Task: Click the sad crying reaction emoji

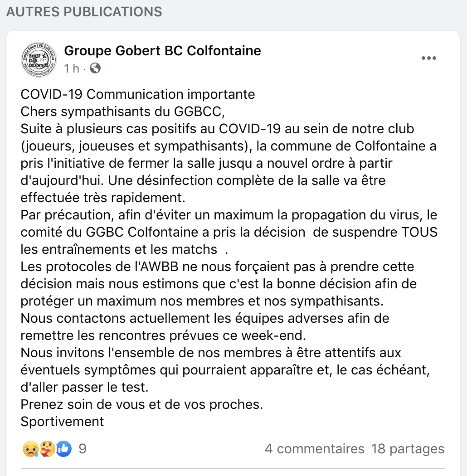Action: [x=30, y=449]
